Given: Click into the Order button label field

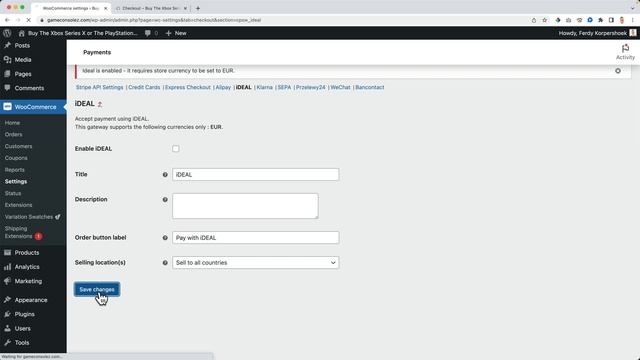Looking at the screenshot, I should [256, 238].
